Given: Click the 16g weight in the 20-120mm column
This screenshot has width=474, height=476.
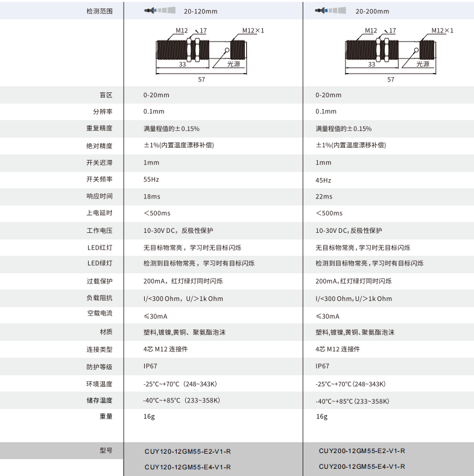Looking at the screenshot, I should [149, 416].
